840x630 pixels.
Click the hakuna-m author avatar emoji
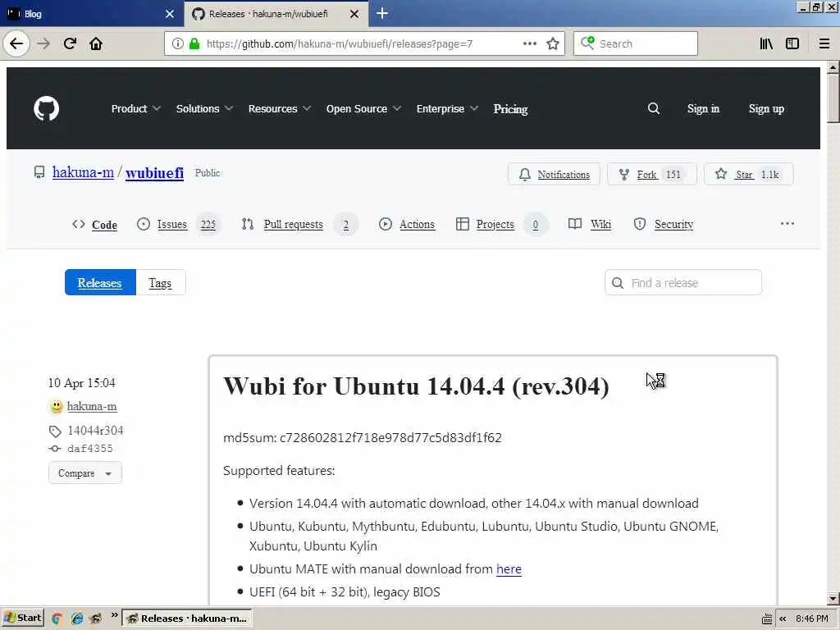[x=57, y=407]
